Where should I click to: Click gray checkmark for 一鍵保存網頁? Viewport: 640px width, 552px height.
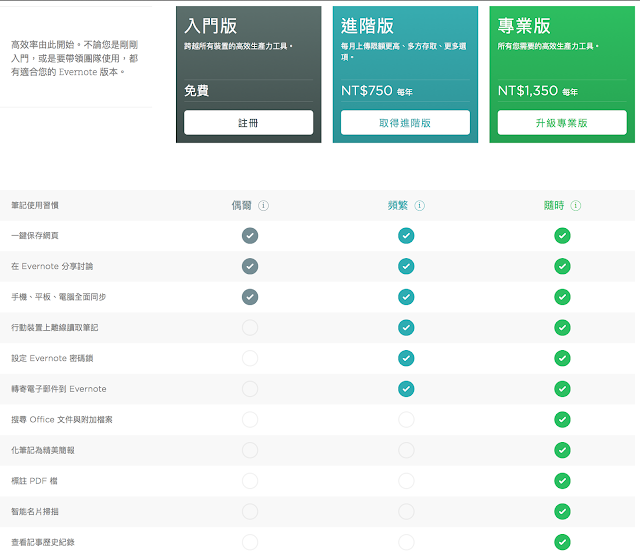[250, 236]
